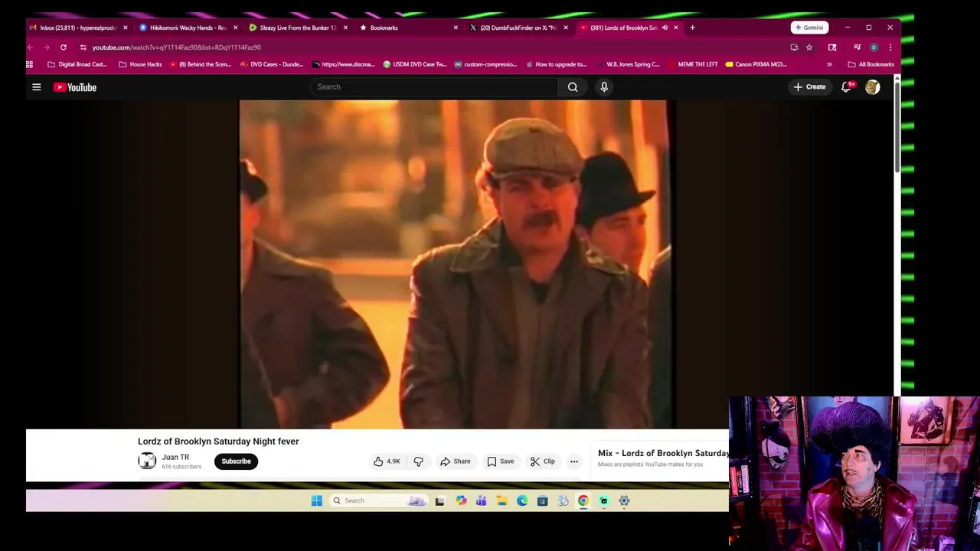Click the YouTube search magnifier button
The image size is (980, 551).
pyautogui.click(x=573, y=87)
